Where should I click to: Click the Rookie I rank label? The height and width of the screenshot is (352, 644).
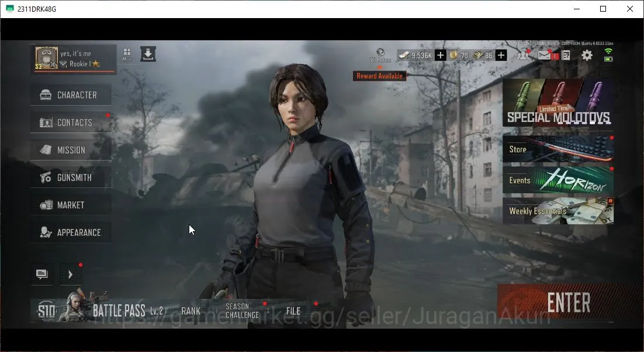(x=79, y=64)
